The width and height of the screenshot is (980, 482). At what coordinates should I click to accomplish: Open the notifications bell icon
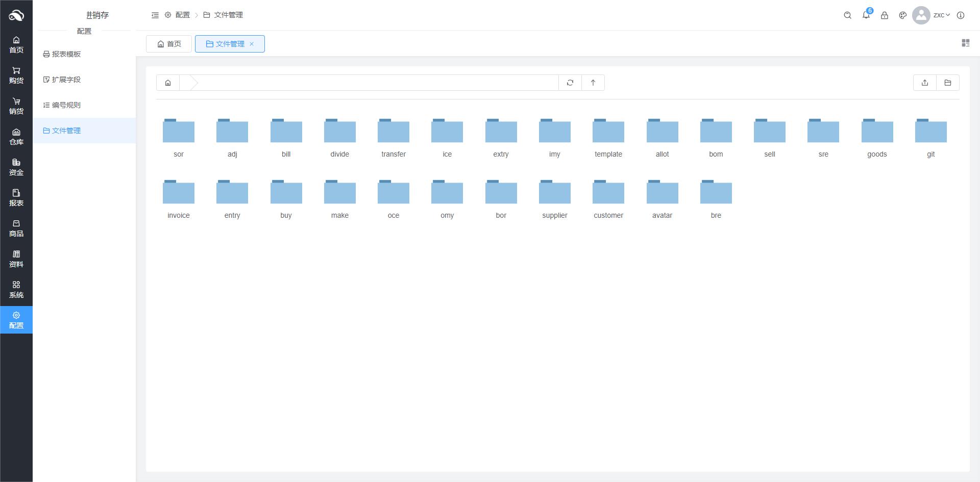(866, 15)
